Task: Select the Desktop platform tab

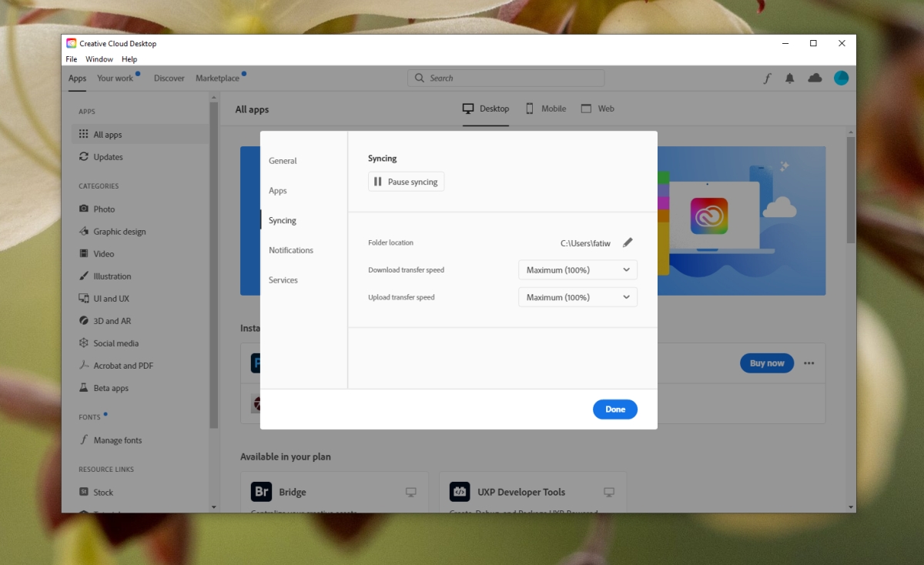Action: click(x=486, y=109)
